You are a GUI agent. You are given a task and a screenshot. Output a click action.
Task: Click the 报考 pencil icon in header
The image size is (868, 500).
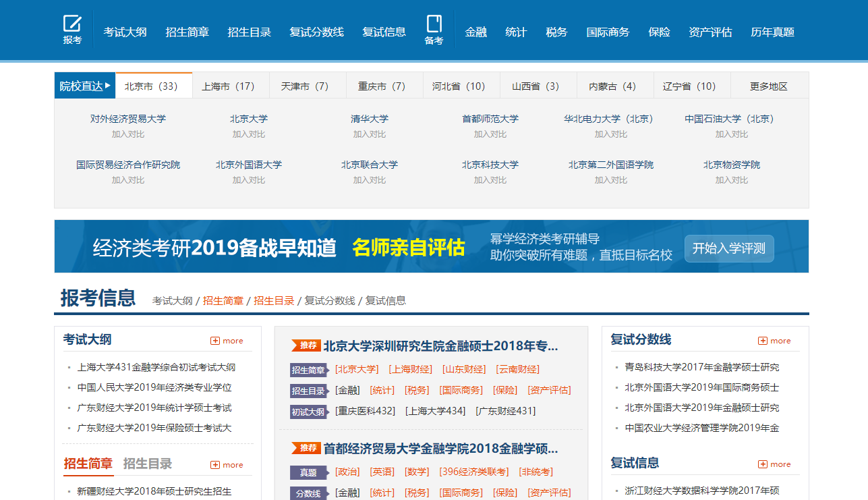point(72,24)
